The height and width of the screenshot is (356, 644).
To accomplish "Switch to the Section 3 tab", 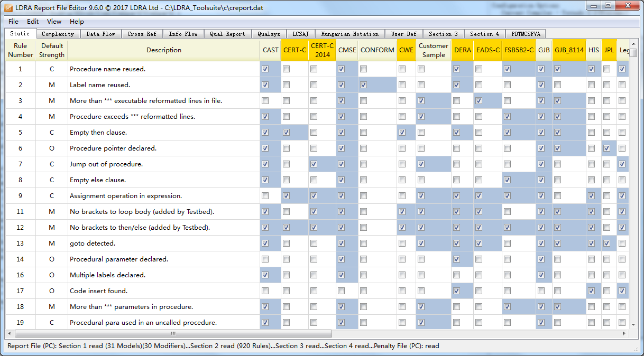I will pyautogui.click(x=444, y=34).
